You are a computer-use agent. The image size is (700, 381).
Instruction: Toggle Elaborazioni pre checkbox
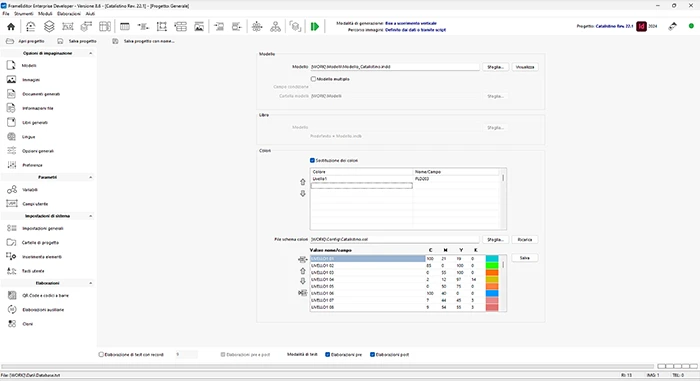pos(328,355)
